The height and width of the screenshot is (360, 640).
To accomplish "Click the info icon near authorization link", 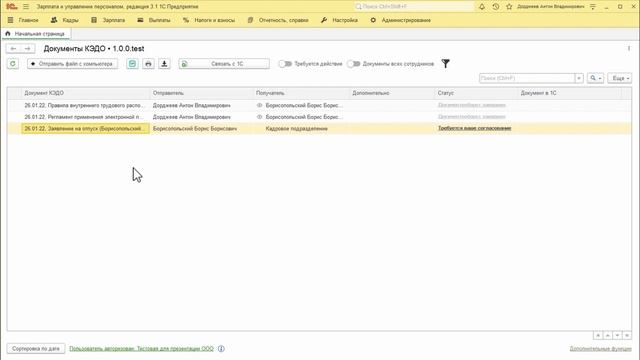I will click(x=221, y=349).
